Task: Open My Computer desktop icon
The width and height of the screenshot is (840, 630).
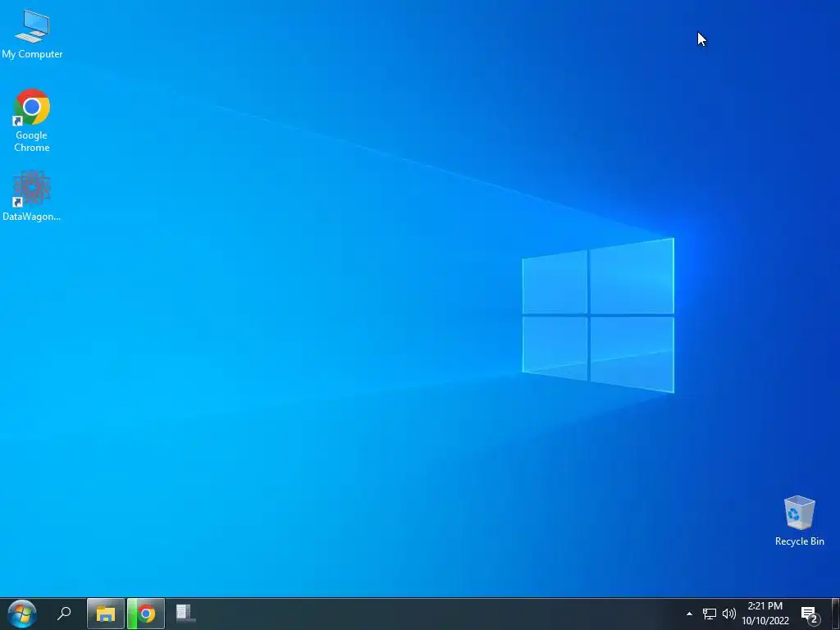Action: [32, 34]
